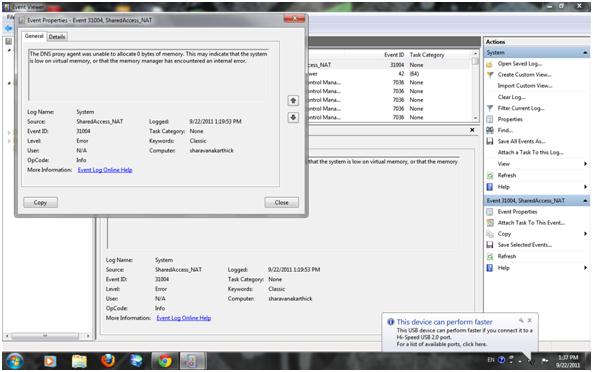Launch Firefox from the taskbar

(108, 361)
